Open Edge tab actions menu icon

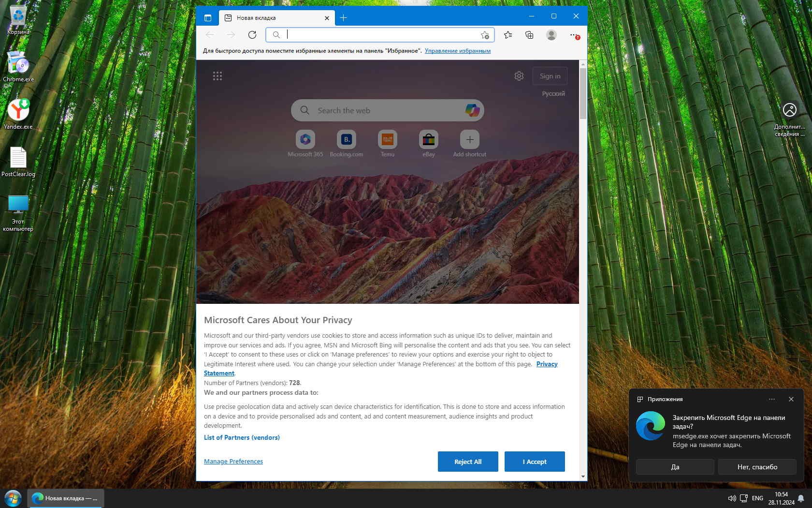tap(208, 18)
